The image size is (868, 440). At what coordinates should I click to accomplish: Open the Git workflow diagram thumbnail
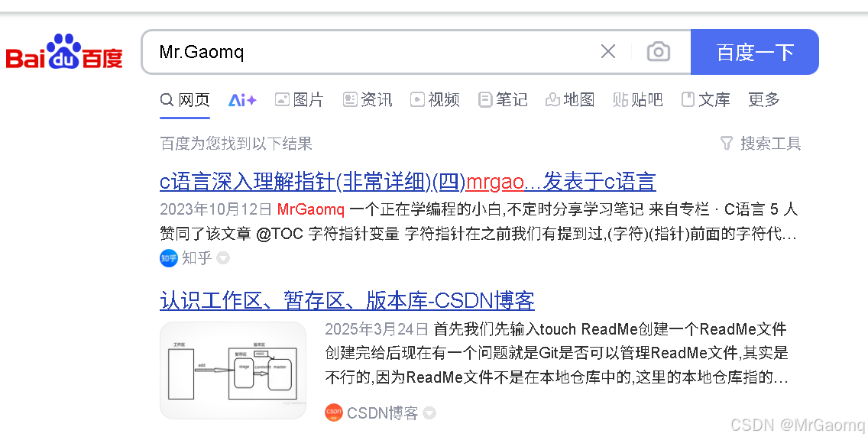[233, 370]
